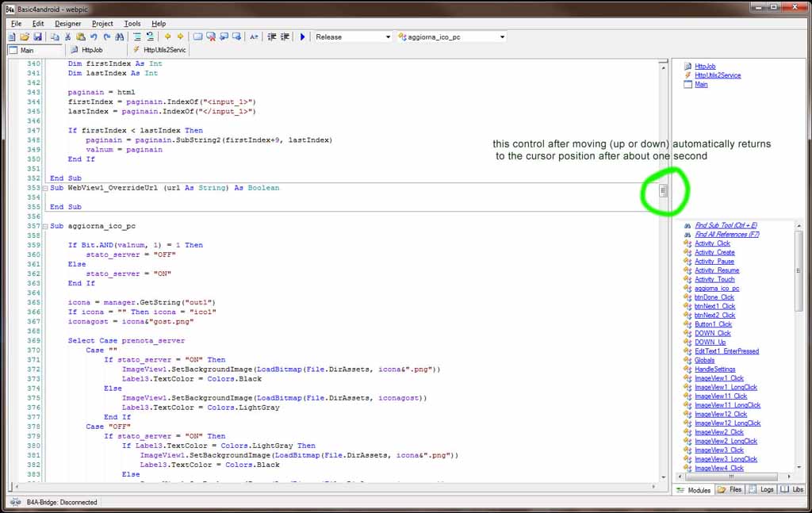The image size is (812, 513).
Task: Open the Tools menu
Action: (132, 23)
